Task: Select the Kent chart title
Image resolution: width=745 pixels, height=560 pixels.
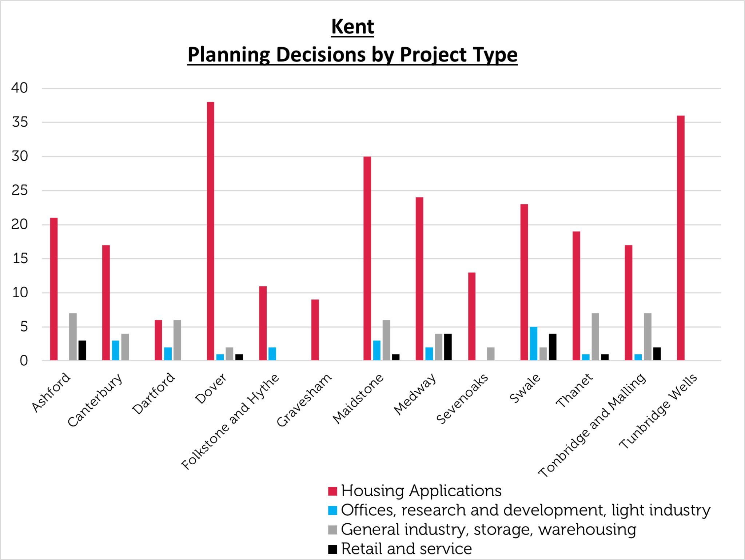Action: (x=352, y=26)
